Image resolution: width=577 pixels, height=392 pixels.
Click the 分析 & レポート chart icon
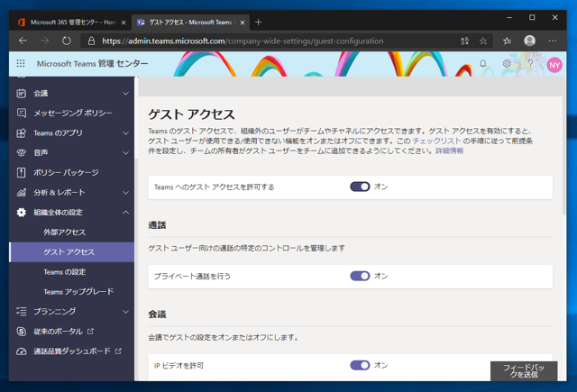[22, 192]
